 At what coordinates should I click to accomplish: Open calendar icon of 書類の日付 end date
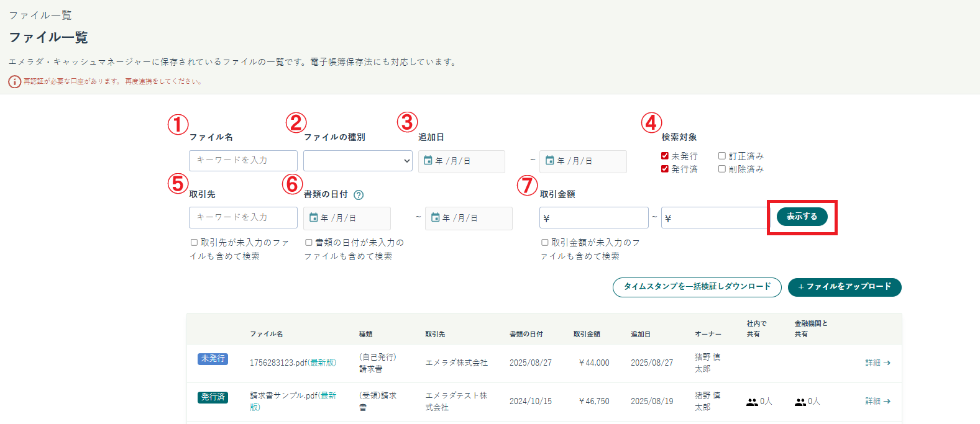tap(435, 218)
